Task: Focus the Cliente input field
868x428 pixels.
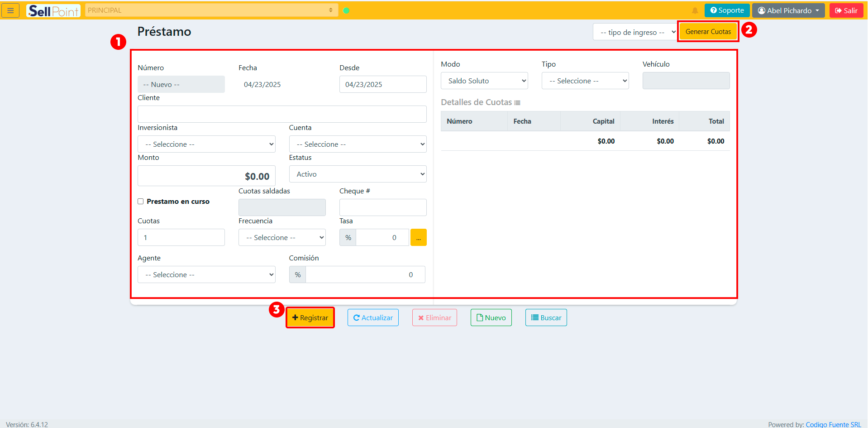Action: coord(282,114)
